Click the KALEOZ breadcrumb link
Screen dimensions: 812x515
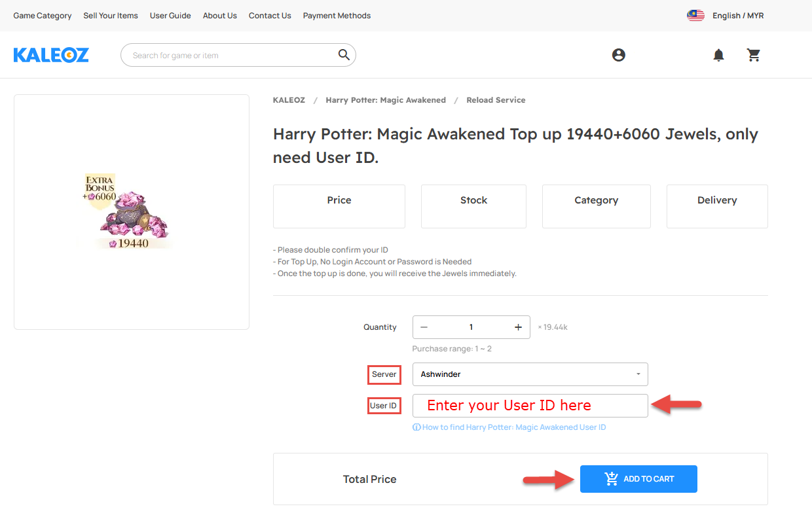tap(289, 100)
